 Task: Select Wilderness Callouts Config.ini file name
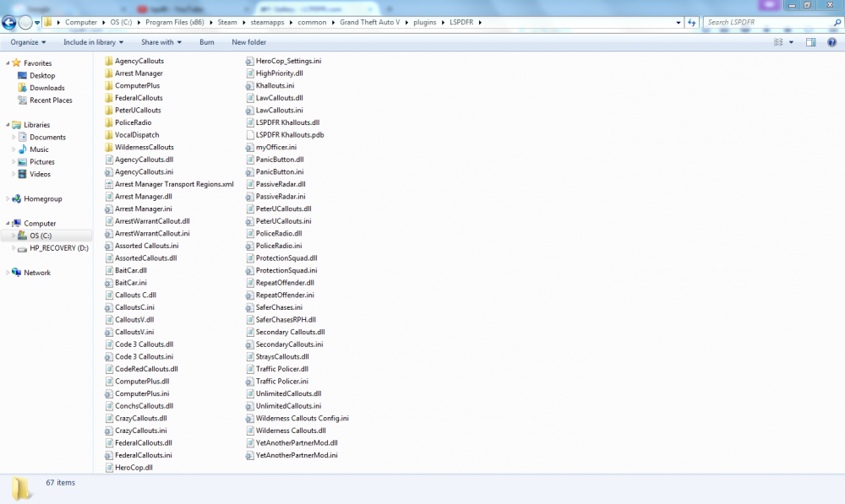click(302, 419)
